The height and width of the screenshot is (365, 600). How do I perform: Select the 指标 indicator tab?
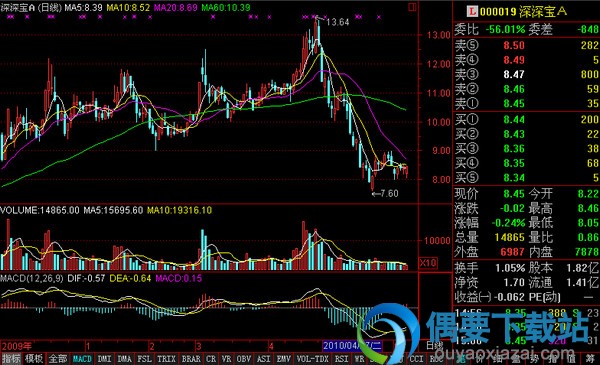[x=11, y=359]
